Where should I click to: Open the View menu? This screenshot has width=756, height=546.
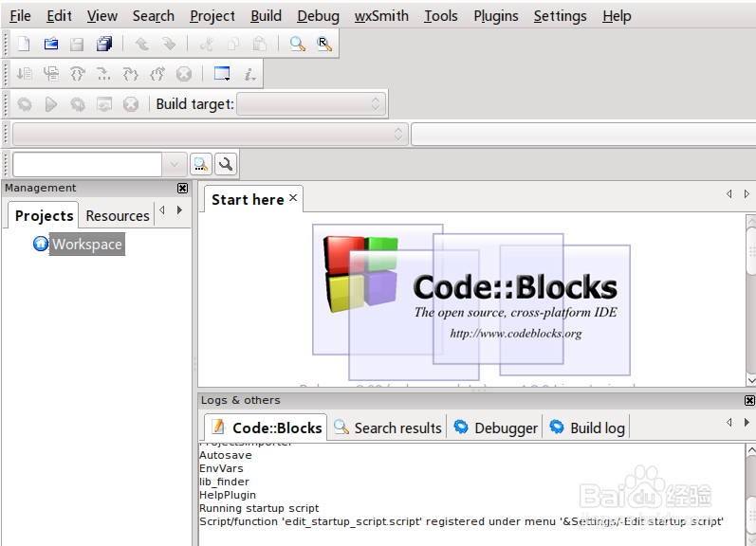tap(102, 16)
